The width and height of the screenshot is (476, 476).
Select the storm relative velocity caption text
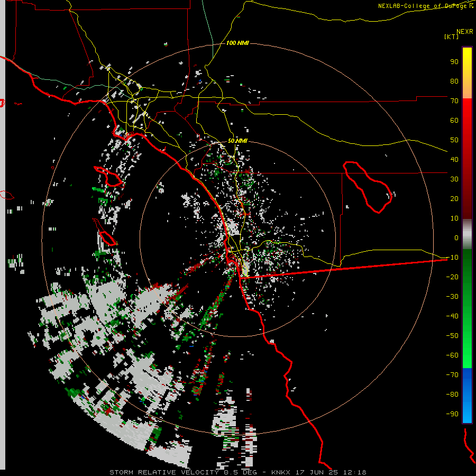coord(237,472)
